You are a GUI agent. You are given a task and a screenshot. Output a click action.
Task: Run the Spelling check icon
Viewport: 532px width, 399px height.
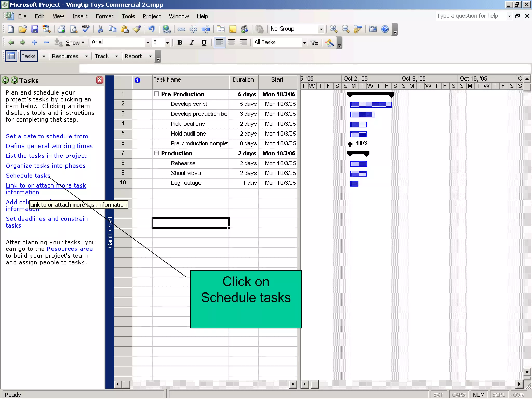click(x=86, y=29)
